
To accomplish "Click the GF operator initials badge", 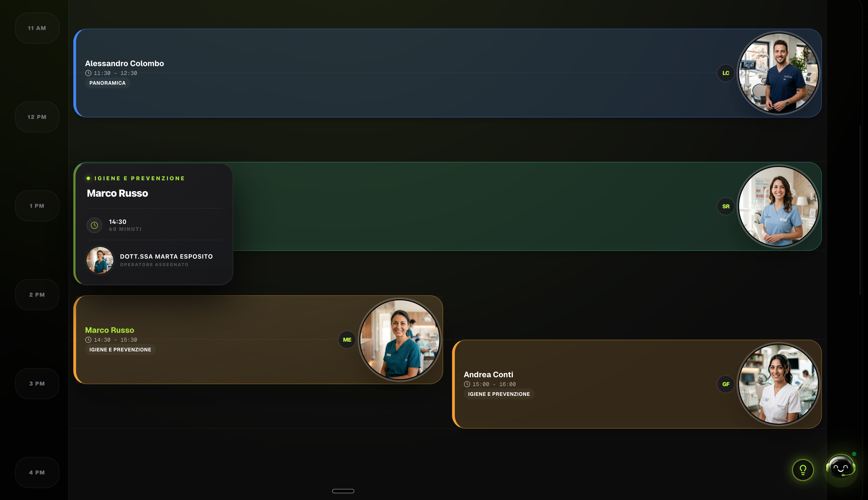I will tap(726, 384).
